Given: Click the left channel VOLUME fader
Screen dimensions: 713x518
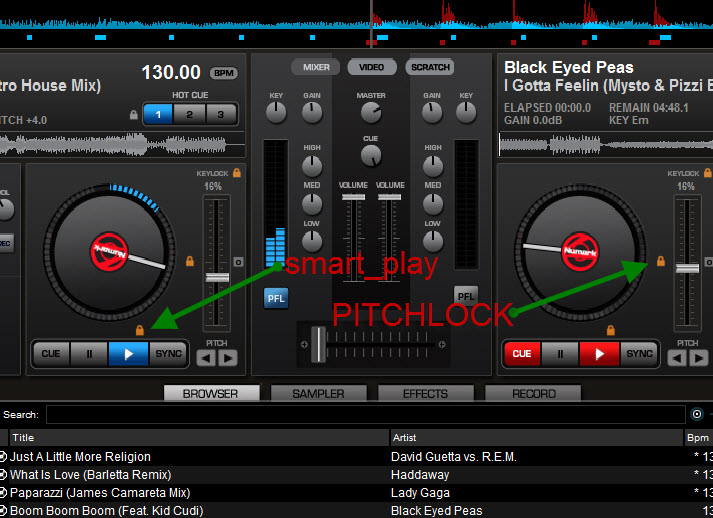Looking at the screenshot, I should click(353, 197).
